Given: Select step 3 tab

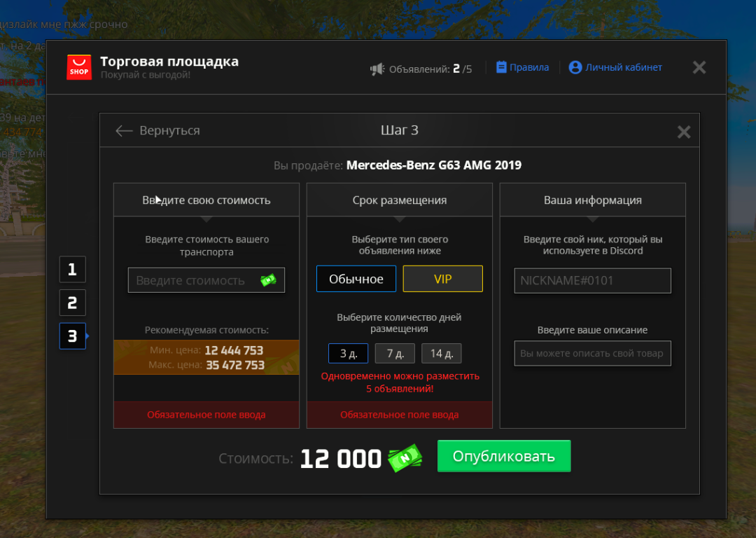Looking at the screenshot, I should pyautogui.click(x=72, y=336).
